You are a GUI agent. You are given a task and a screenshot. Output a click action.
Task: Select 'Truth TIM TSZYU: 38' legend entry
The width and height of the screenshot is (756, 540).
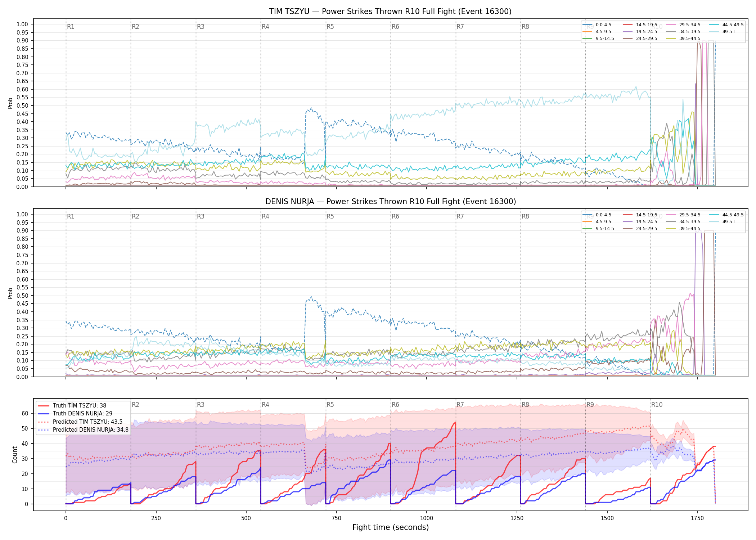[x=80, y=405]
